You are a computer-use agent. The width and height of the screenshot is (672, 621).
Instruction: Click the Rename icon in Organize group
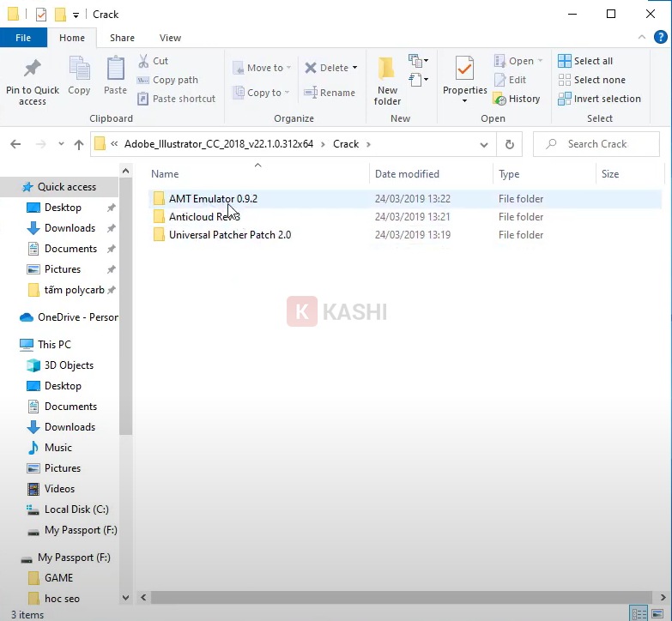point(311,93)
